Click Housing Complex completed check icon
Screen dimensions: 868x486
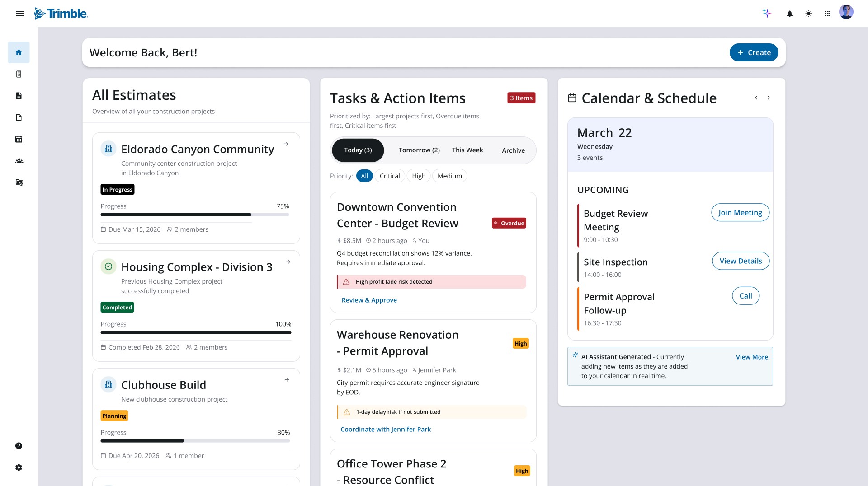coord(108,266)
